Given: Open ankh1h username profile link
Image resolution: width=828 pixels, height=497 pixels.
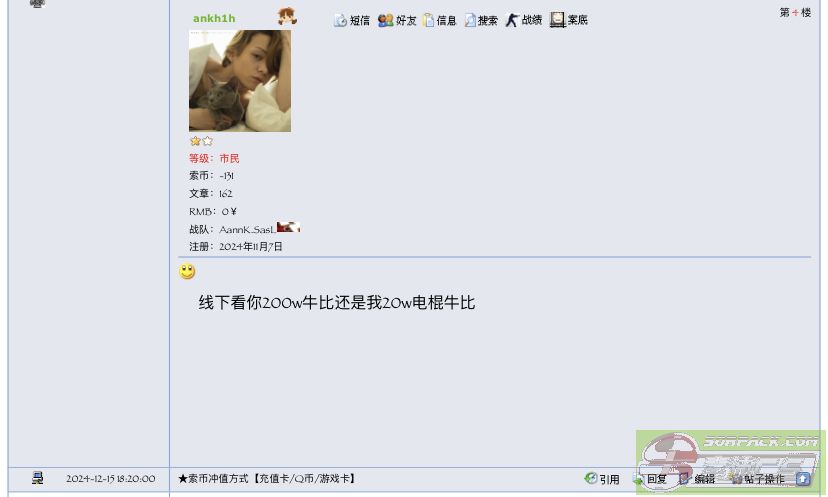Looking at the screenshot, I should [214, 18].
